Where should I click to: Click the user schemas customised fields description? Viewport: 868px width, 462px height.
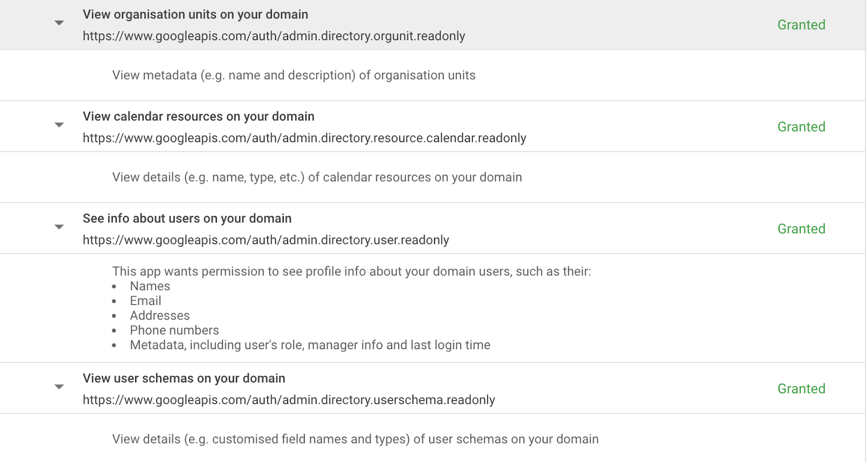point(355,439)
